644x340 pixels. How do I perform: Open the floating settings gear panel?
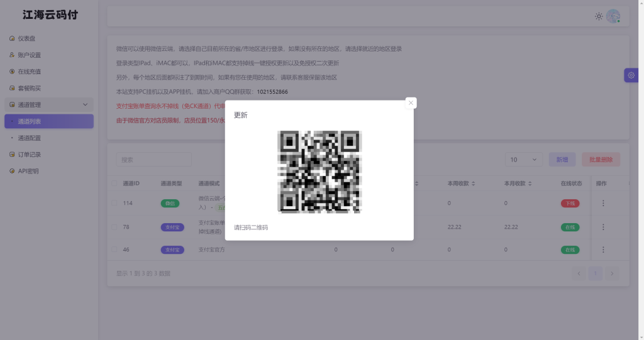tap(631, 75)
